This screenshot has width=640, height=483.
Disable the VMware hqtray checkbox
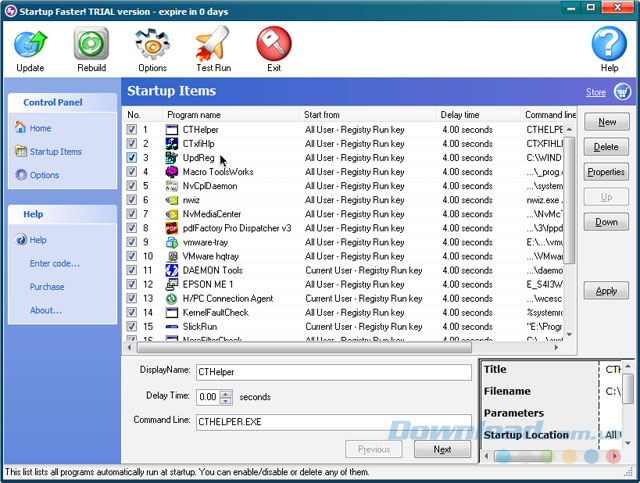pyautogui.click(x=133, y=256)
